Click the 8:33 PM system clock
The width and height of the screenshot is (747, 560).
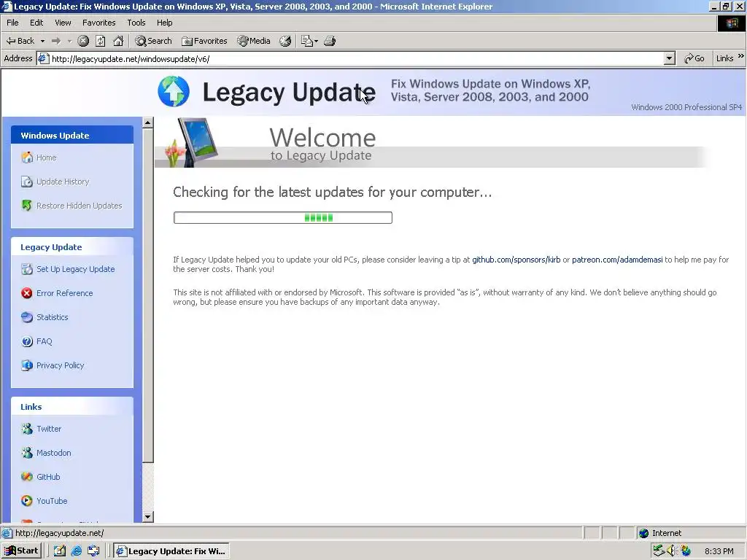click(719, 551)
